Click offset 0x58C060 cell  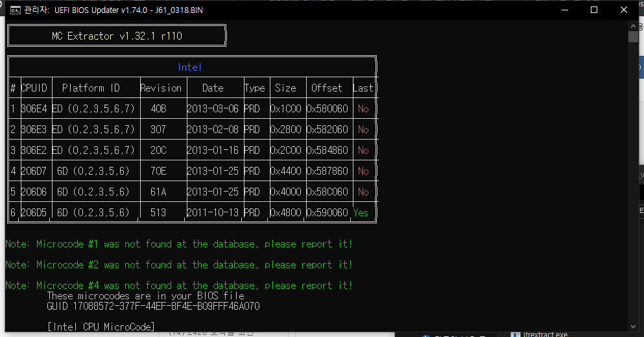point(328,192)
